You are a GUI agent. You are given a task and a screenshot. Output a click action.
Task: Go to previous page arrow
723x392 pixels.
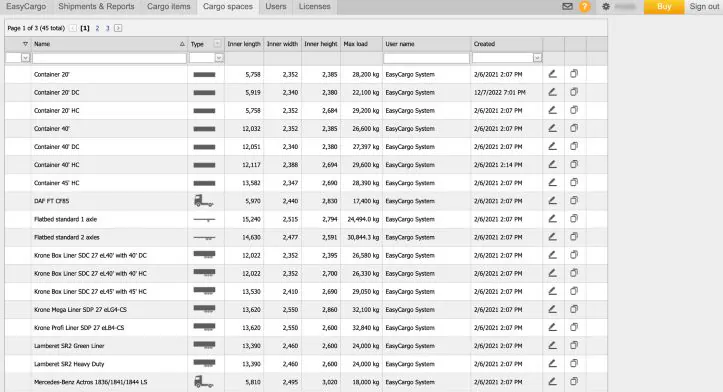pos(73,28)
